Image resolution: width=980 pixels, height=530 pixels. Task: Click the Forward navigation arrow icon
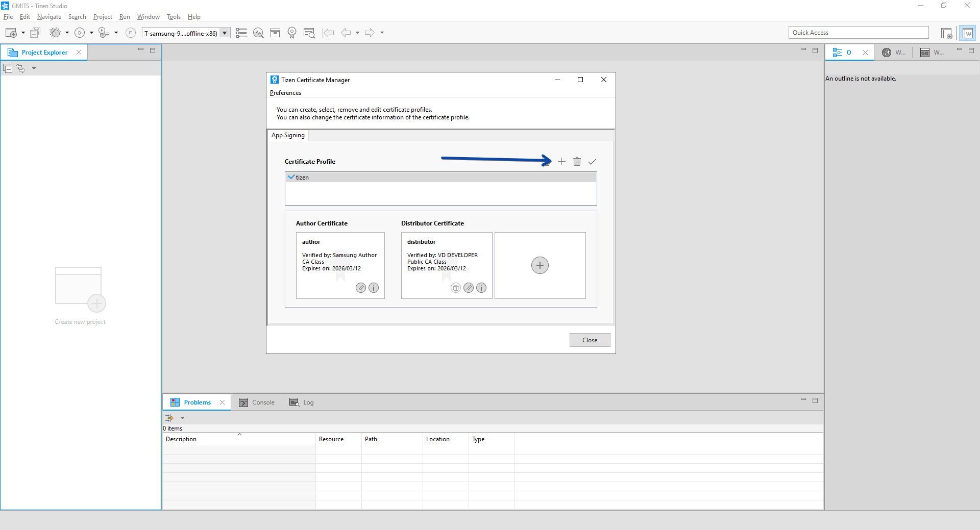pyautogui.click(x=370, y=33)
